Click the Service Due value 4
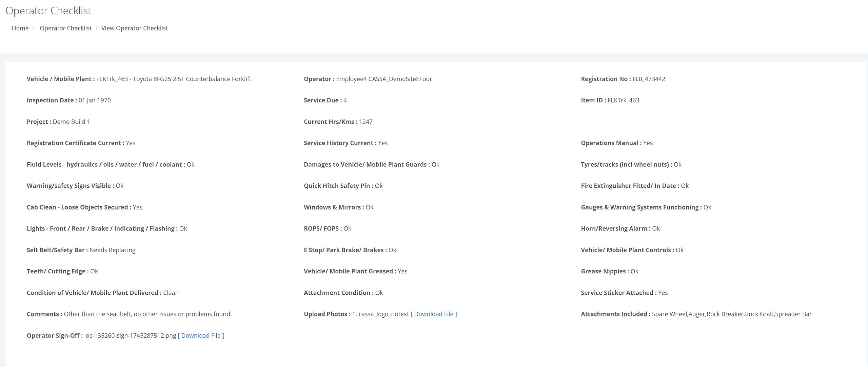 click(x=345, y=100)
